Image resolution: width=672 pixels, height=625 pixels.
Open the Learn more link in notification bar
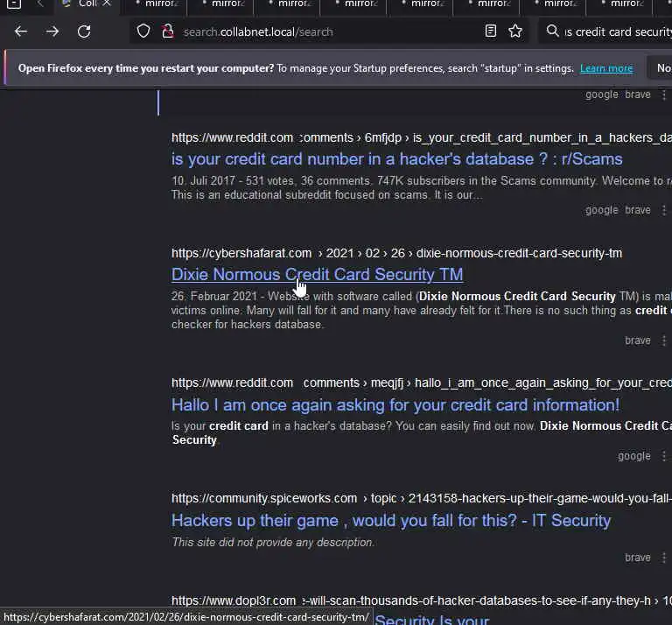pos(606,68)
